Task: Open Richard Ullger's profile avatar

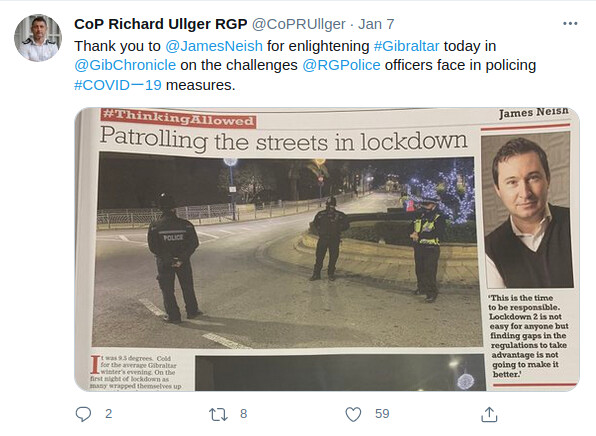Action: (x=38, y=38)
